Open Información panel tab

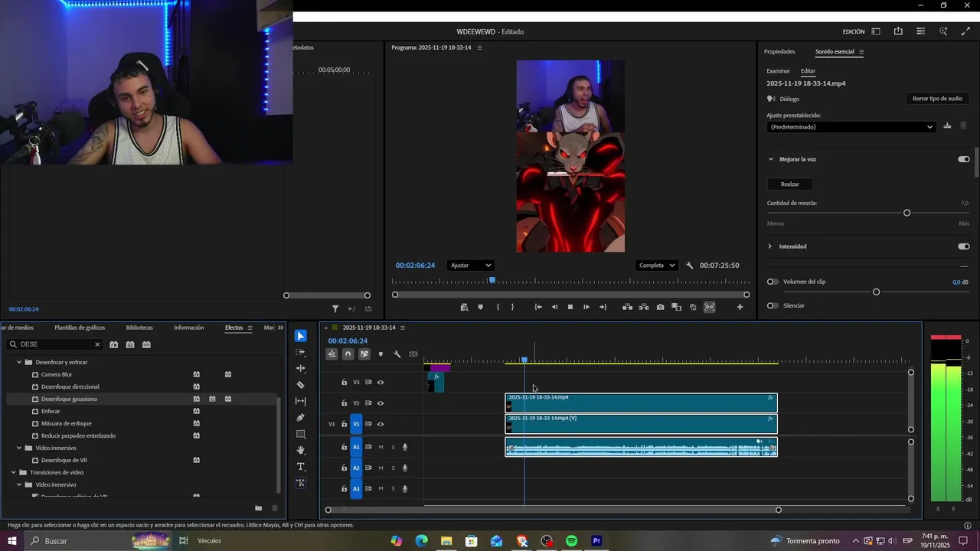189,328
